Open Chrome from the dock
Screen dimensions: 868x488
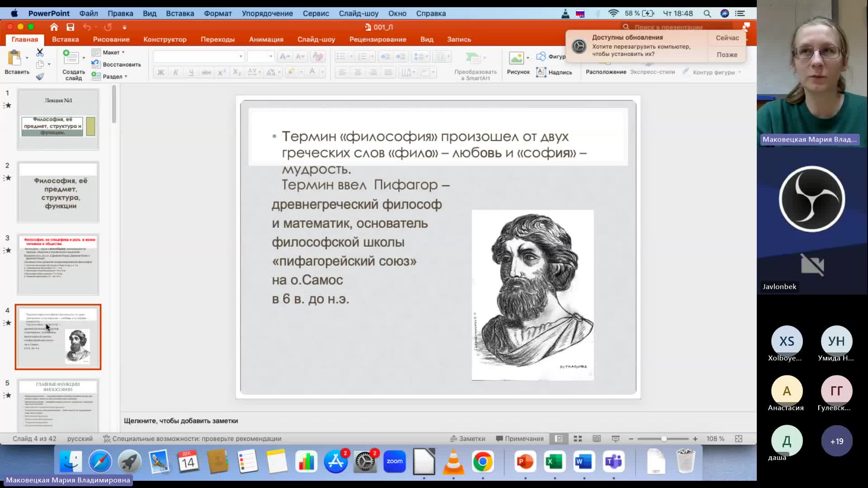click(x=482, y=461)
